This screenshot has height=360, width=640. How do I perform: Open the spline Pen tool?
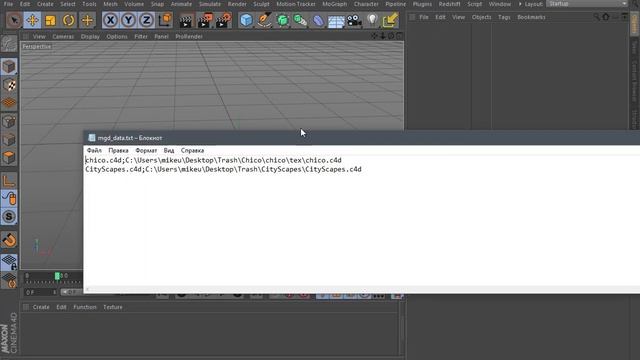(264, 20)
